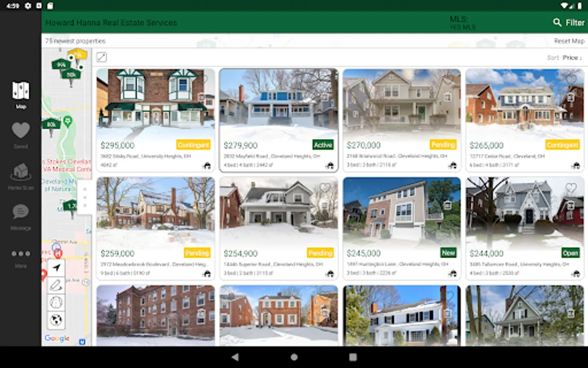The height and width of the screenshot is (368, 588).
Task: Click the Filter search button
Action: 569,22
